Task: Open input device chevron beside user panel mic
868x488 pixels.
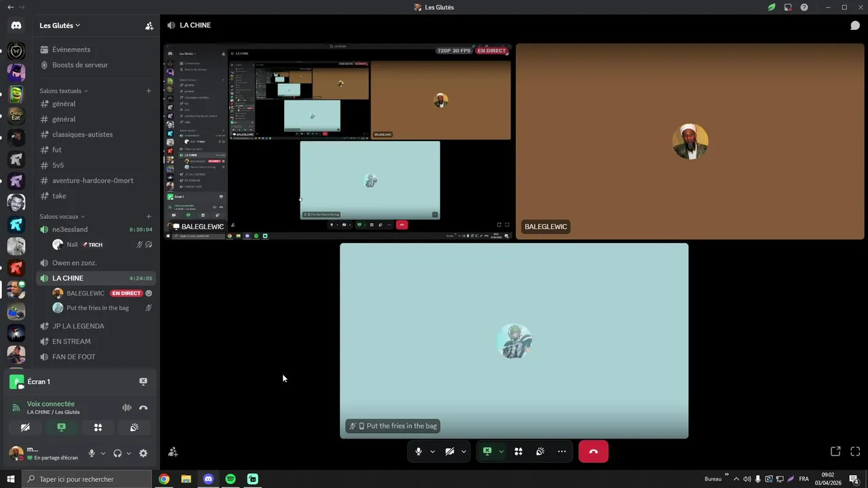Action: 103,453
